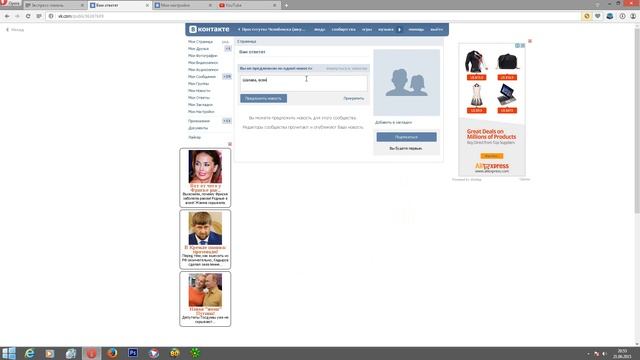The width and height of the screenshot is (640, 360).
Task: Open 'Мои Группы' in the sidebar
Action: pos(198,84)
